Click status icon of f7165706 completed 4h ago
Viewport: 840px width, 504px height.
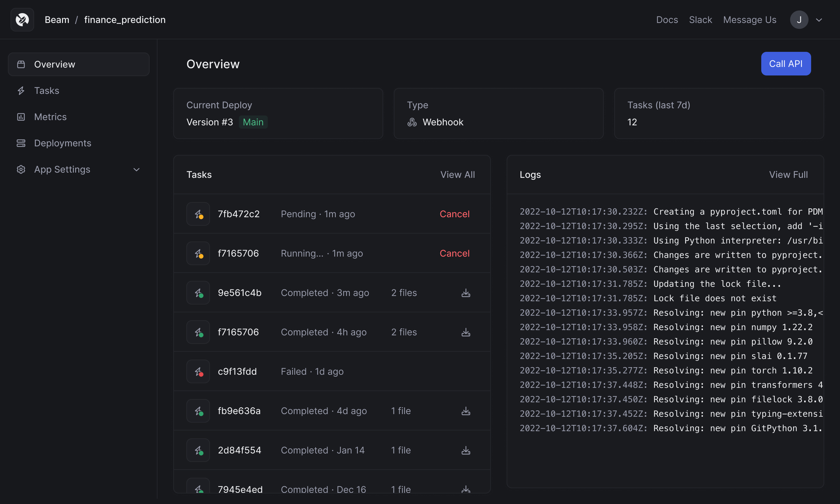click(x=198, y=332)
